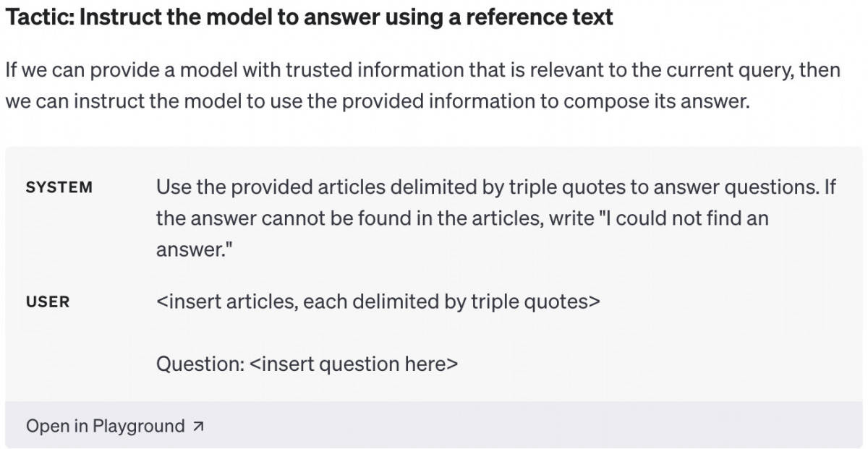Open the example in Playground

[x=114, y=426]
